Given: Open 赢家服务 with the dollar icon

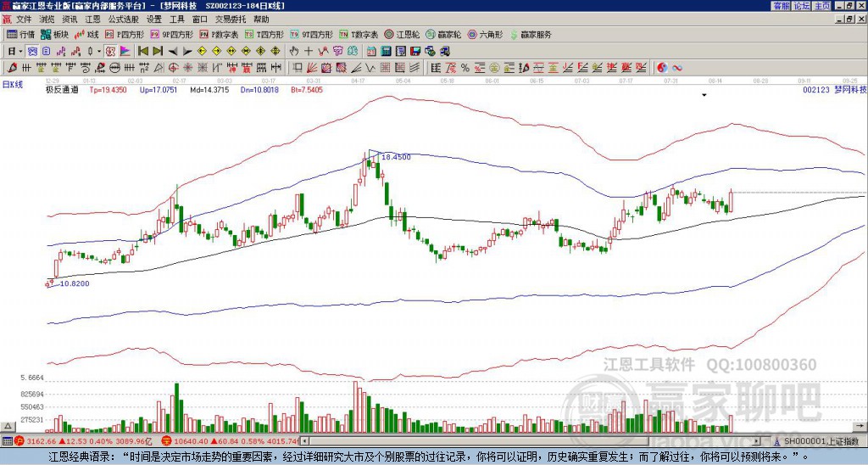Looking at the screenshot, I should click(531, 34).
